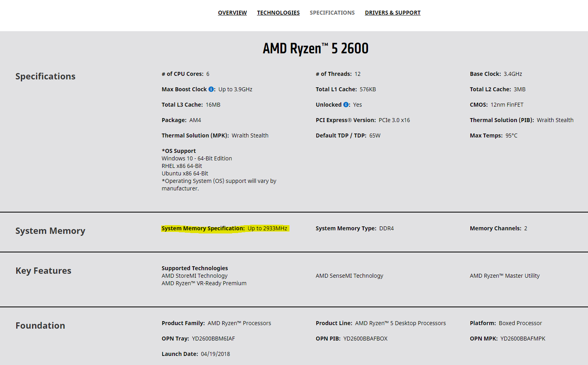Click 'AMD SenseMI Technology' feature

(x=349, y=276)
